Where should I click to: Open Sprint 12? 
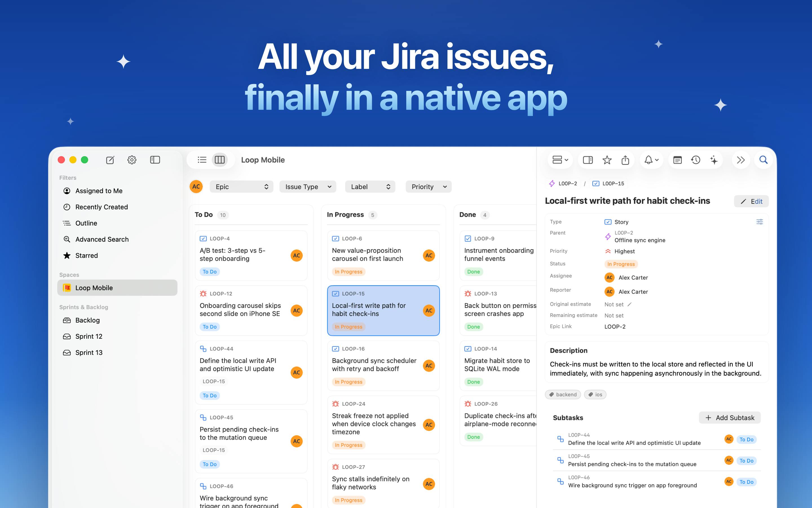117,336
